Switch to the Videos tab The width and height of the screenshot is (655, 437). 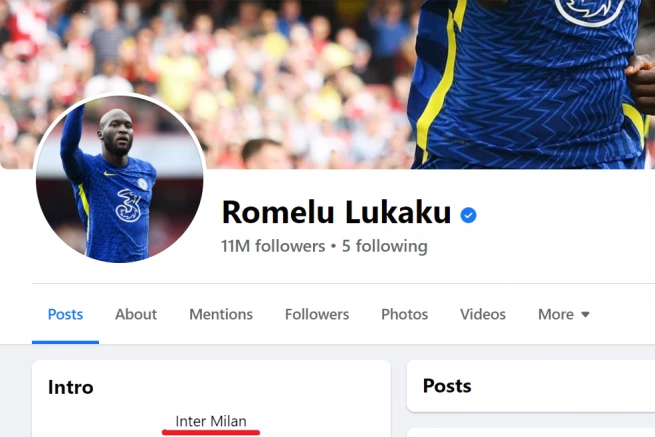pos(483,314)
